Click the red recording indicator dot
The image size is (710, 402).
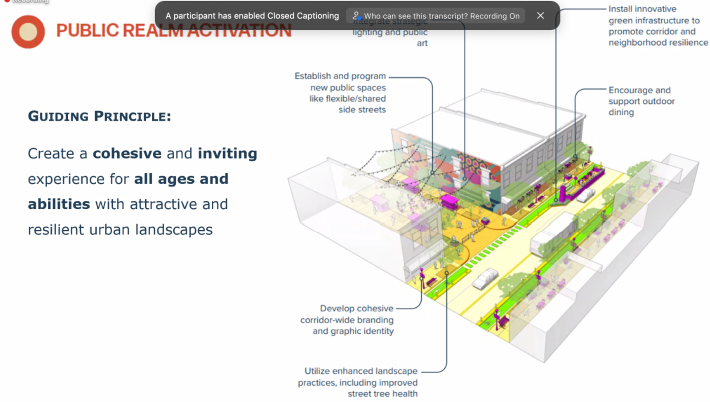coord(7,1)
